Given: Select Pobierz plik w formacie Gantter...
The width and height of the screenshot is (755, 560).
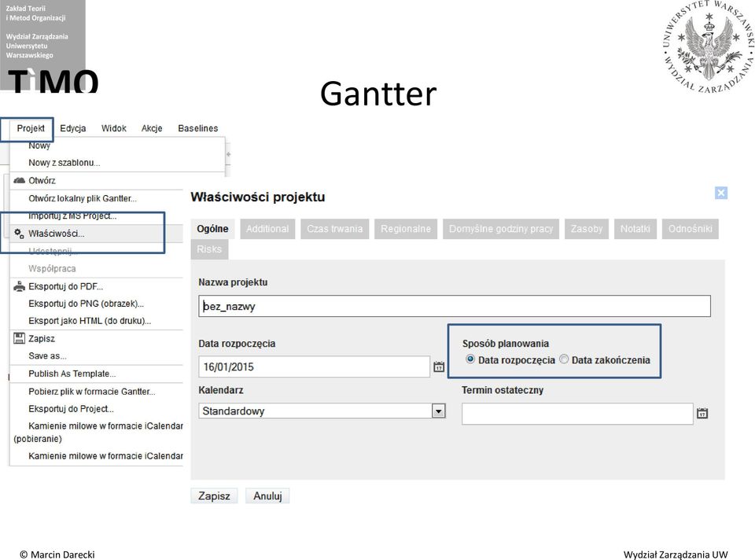Looking at the screenshot, I should point(91,392).
